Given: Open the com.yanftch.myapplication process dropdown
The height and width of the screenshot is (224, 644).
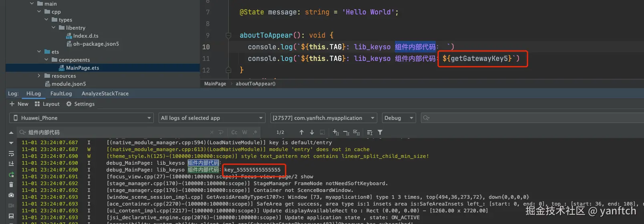Looking at the screenshot, I should pyautogui.click(x=324, y=118).
